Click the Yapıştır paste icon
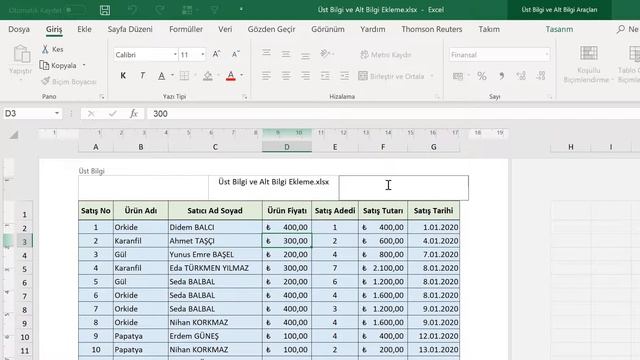The height and width of the screenshot is (360, 640). click(x=21, y=54)
